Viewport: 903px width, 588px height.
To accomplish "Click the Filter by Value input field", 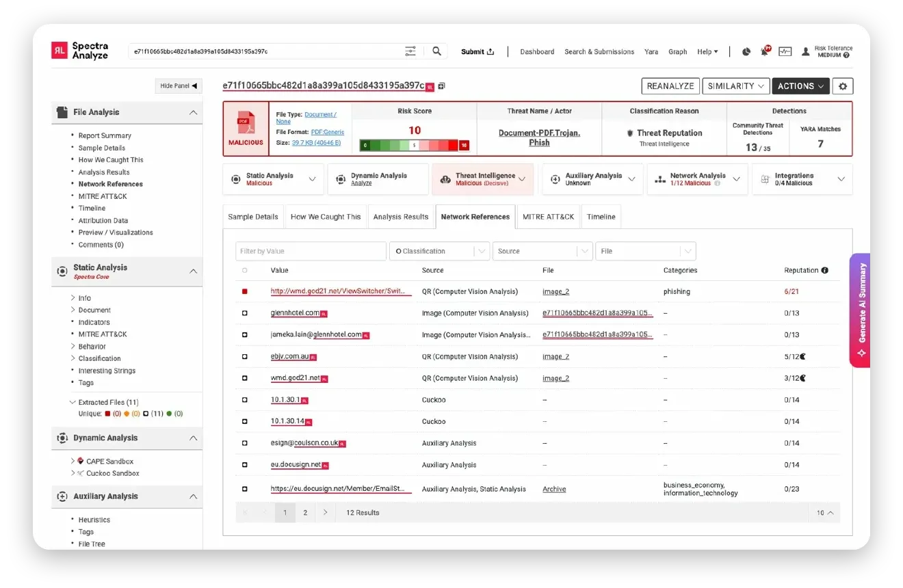I will click(x=311, y=251).
